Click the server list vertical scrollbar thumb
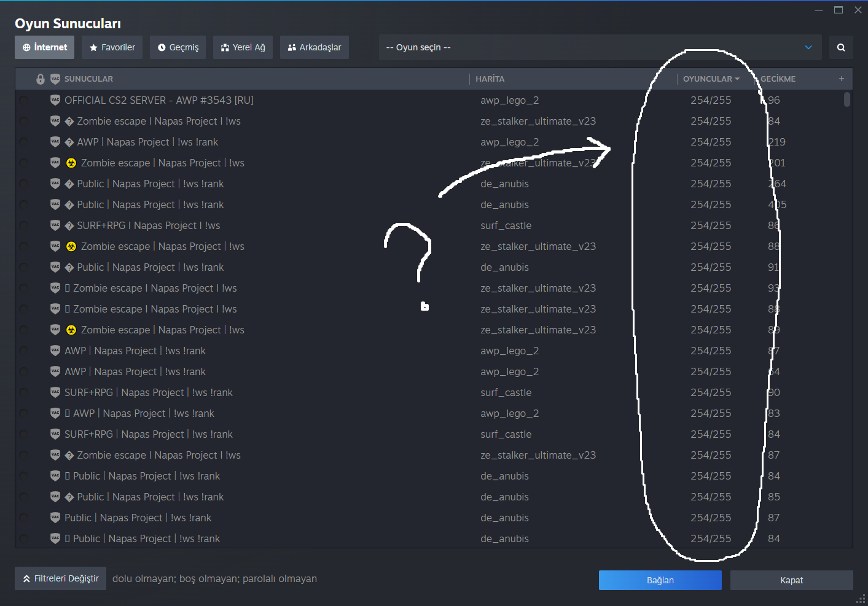The image size is (868, 606). click(x=847, y=99)
